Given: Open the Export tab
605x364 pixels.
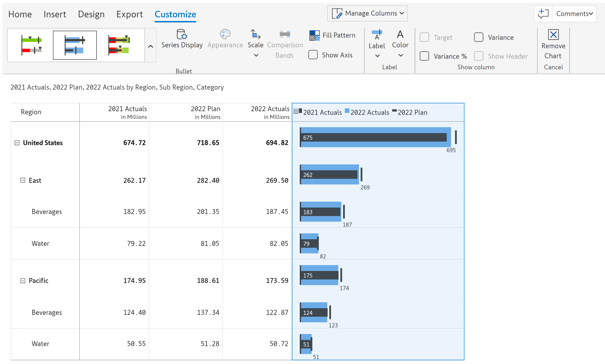Looking at the screenshot, I should [129, 14].
